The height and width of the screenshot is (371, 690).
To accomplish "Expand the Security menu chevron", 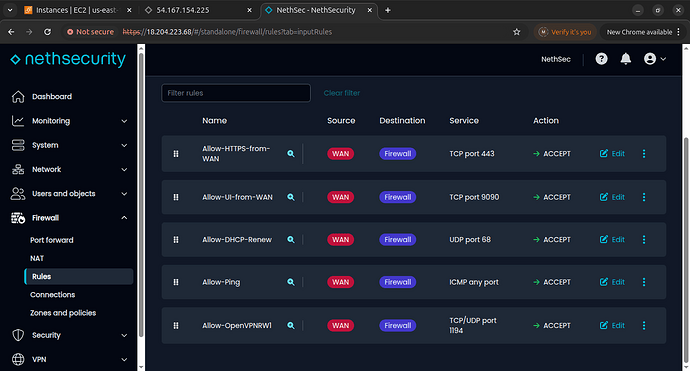I will click(125, 335).
